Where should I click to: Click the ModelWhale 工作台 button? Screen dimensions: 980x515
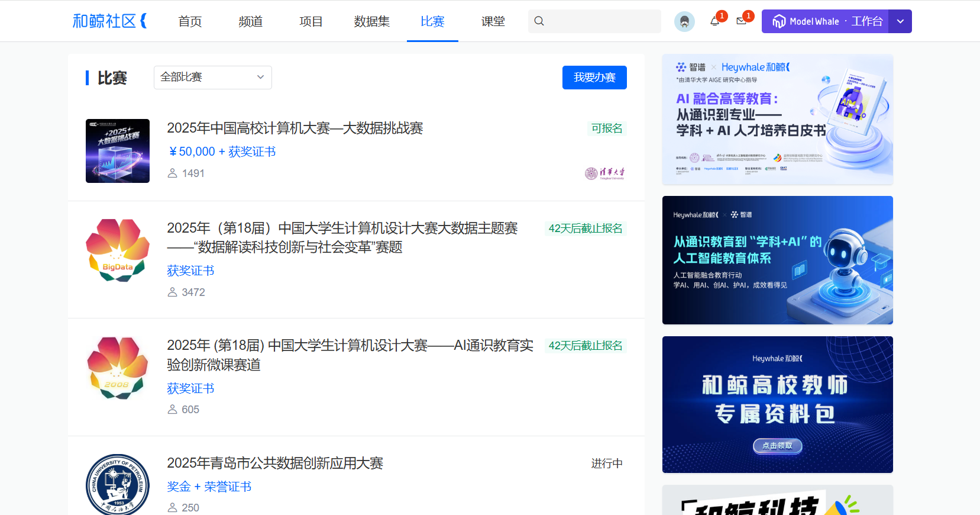tap(825, 21)
